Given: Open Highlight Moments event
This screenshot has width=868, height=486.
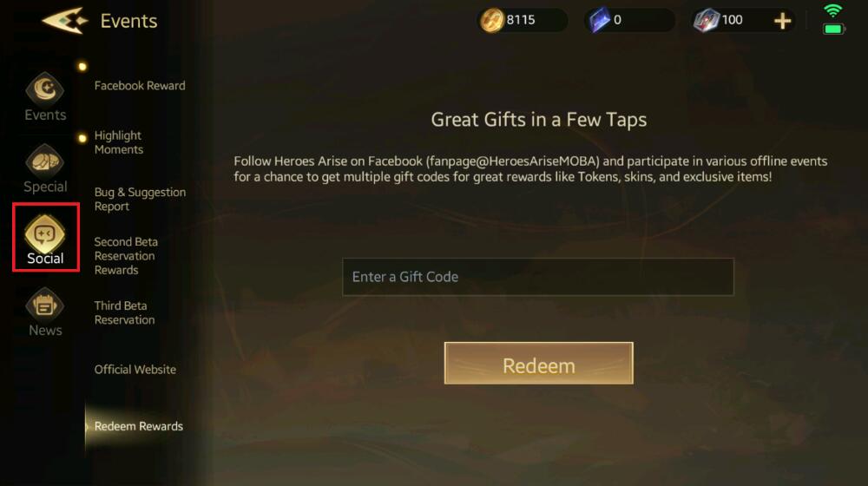Looking at the screenshot, I should coord(118,142).
